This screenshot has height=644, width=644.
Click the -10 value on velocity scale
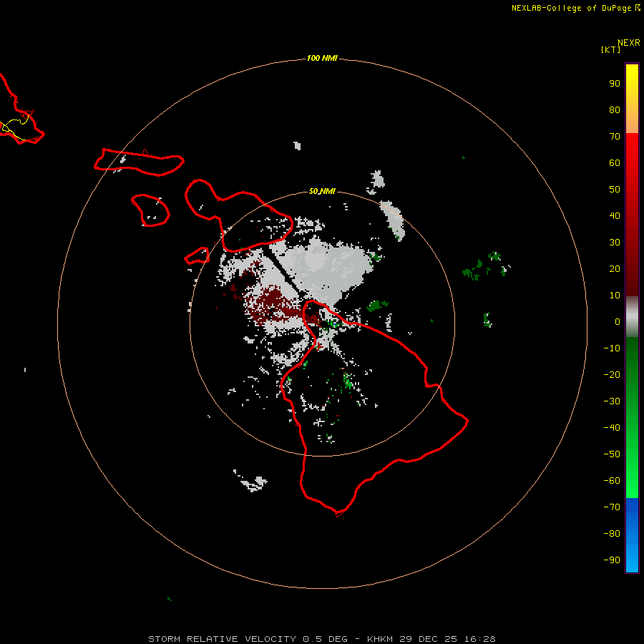[x=612, y=348]
